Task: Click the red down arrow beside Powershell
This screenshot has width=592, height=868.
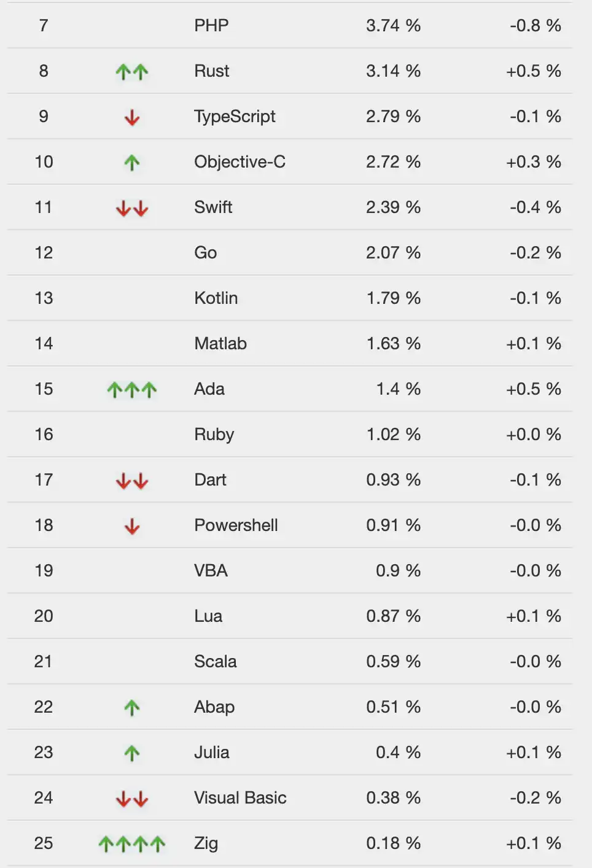Action: point(132,526)
